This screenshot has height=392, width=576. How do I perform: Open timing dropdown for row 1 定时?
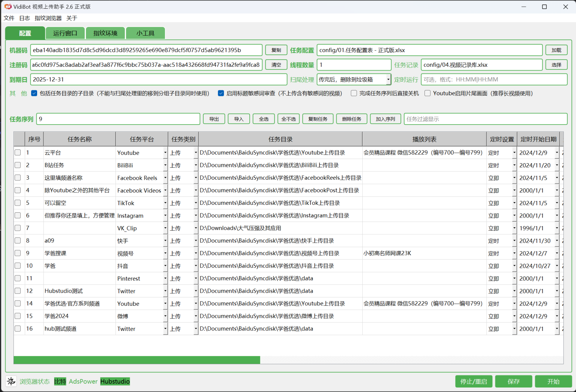coord(514,153)
